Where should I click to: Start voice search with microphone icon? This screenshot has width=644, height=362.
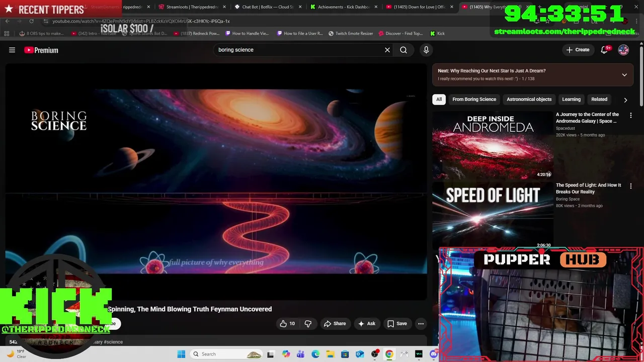click(426, 50)
